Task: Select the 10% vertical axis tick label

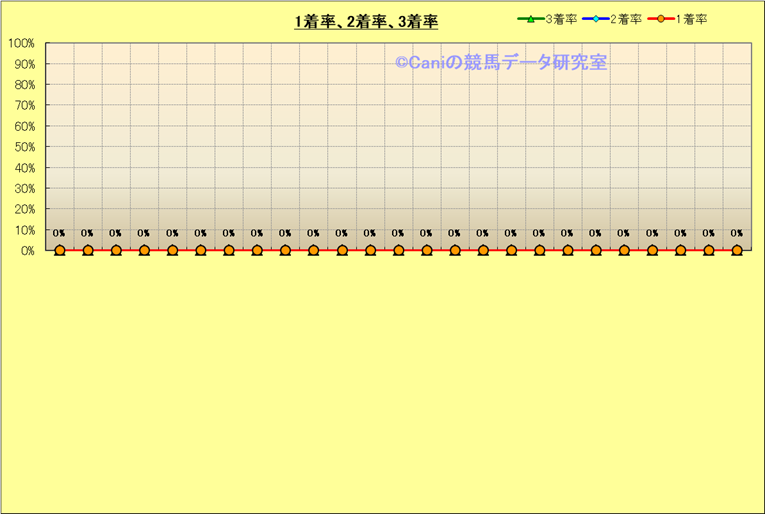Action: tap(24, 230)
